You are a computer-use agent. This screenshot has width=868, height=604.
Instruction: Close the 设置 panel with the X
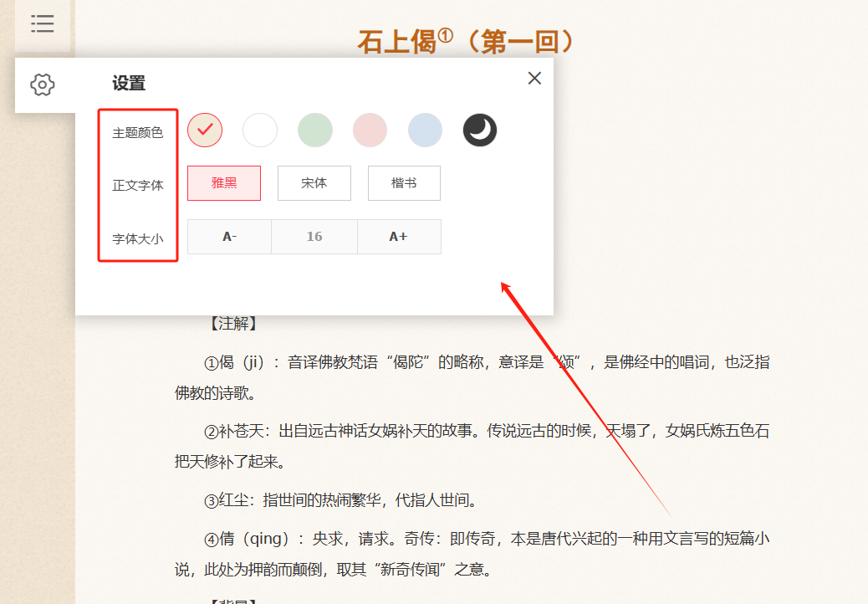point(534,78)
